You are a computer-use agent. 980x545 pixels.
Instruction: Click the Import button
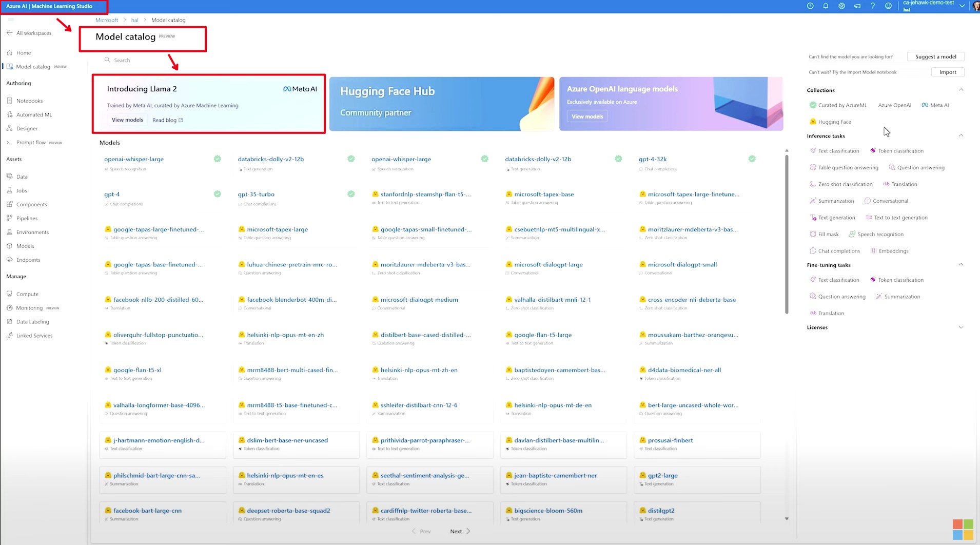pyautogui.click(x=947, y=72)
